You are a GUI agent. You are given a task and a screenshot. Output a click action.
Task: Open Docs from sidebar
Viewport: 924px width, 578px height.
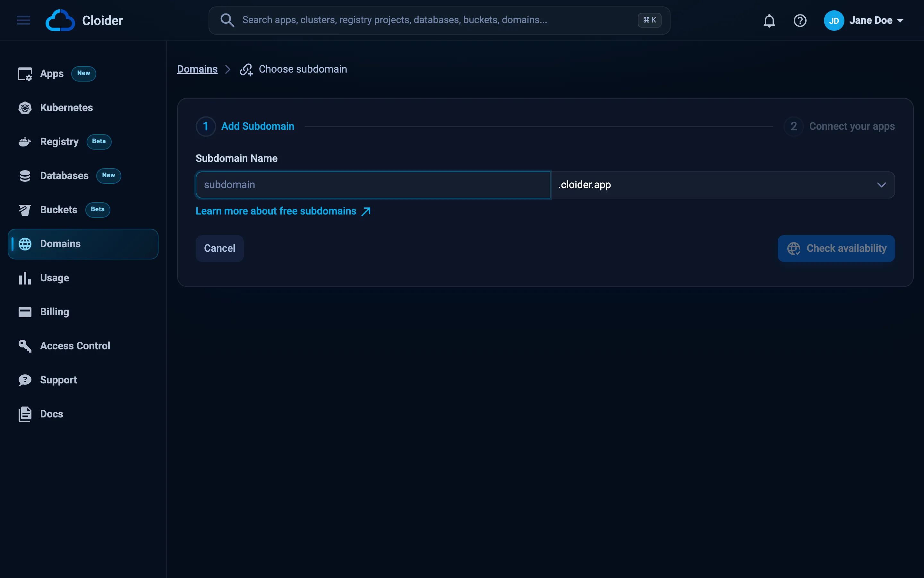(x=83, y=414)
